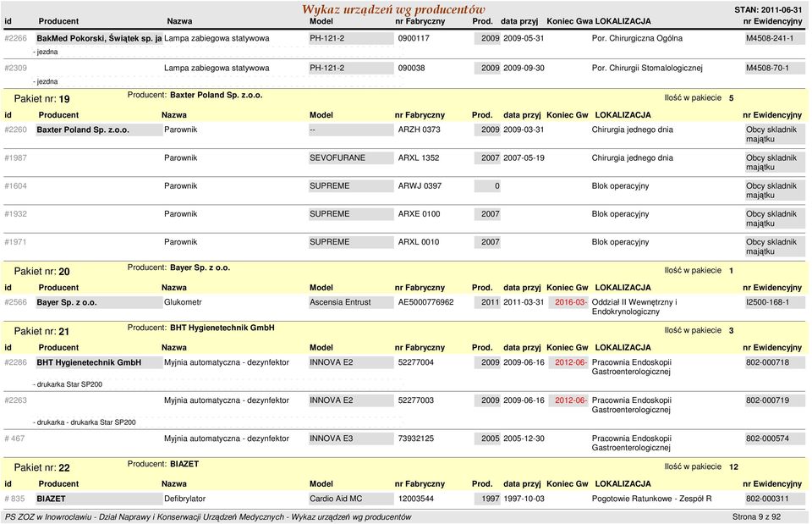Click the 'Pakiet nr: 20' heading
812x524 pixels.
[x=41, y=272]
